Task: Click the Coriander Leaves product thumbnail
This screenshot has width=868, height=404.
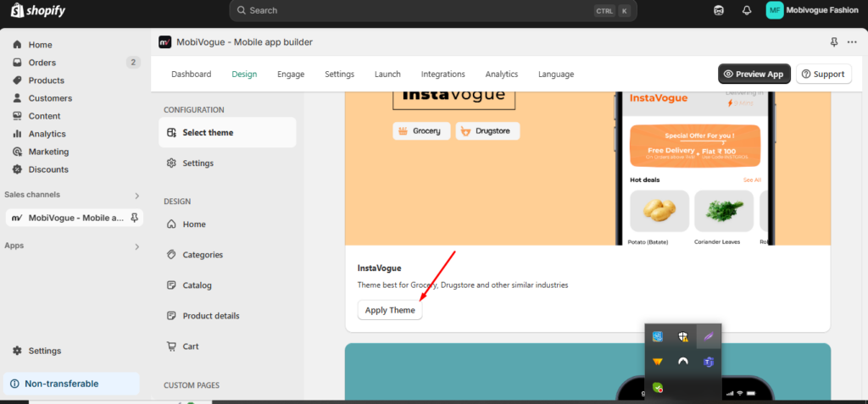Action: 724,211
